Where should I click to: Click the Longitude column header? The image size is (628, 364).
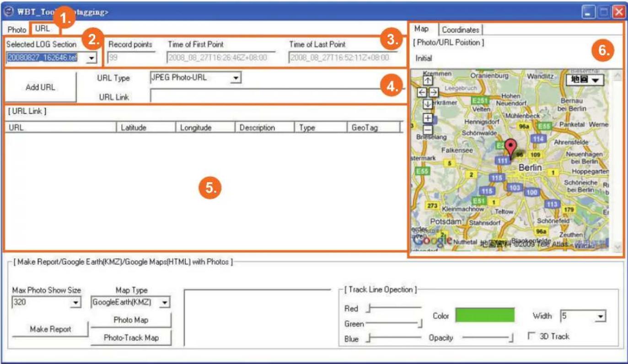205,128
